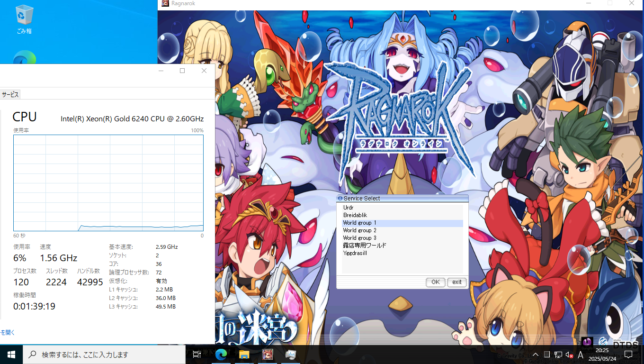Open File Explorer from the taskbar
The height and width of the screenshot is (364, 644).
coord(244,355)
